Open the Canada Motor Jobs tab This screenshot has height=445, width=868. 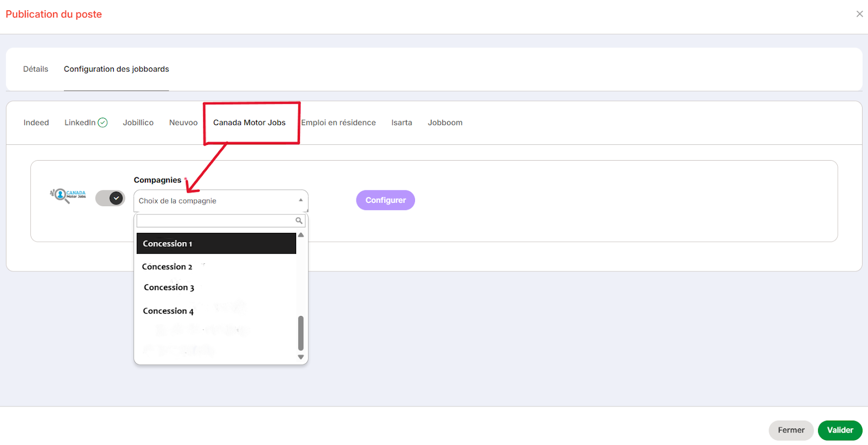coord(250,123)
